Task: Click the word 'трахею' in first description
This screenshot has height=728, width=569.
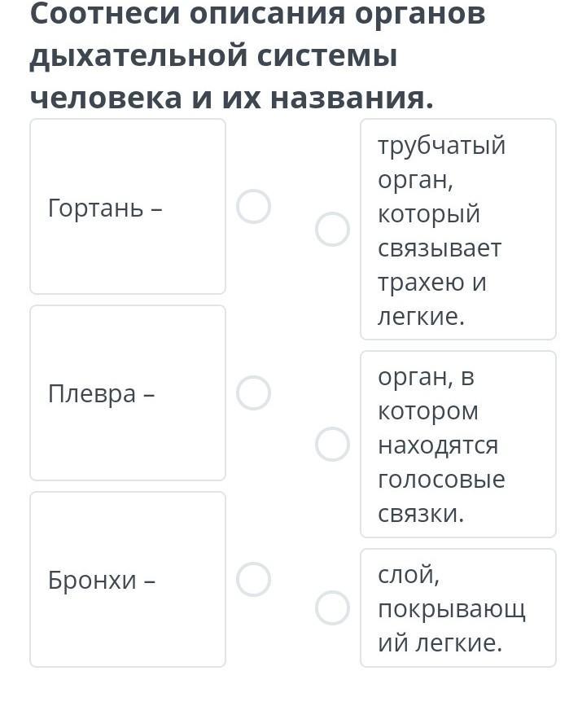Action: [x=422, y=283]
